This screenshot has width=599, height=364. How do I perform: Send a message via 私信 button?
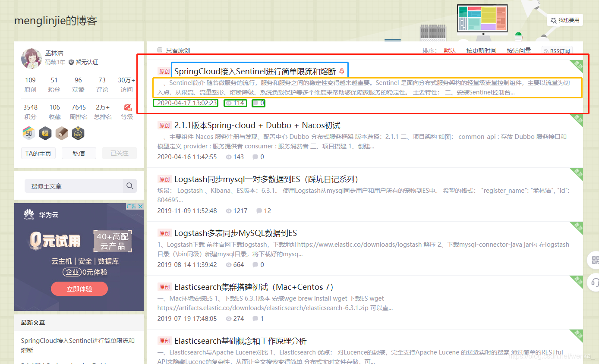tap(79, 153)
